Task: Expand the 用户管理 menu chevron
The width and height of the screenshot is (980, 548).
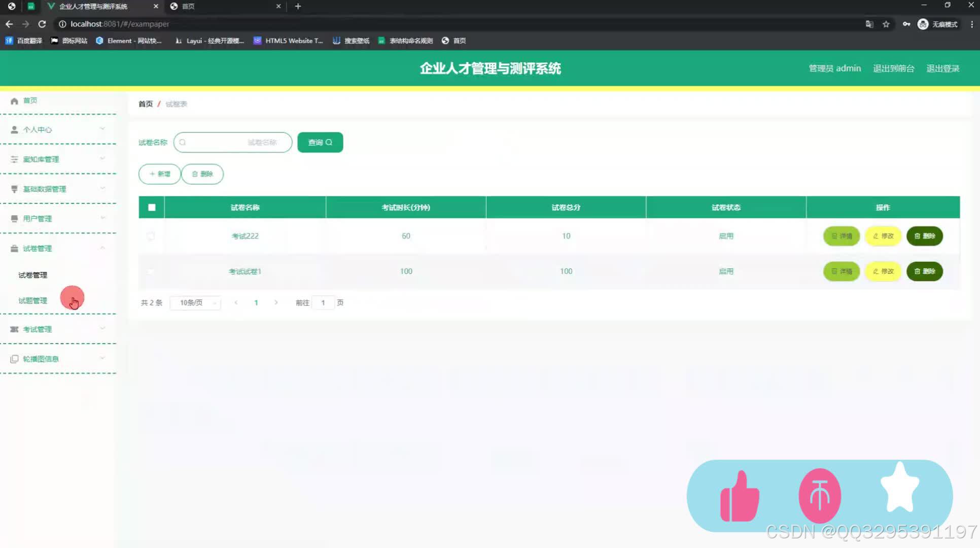Action: (x=102, y=218)
